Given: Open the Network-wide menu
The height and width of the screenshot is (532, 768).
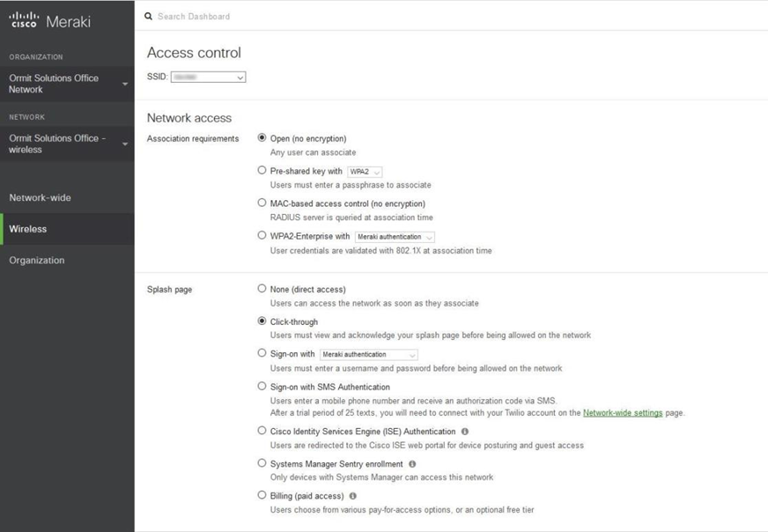Looking at the screenshot, I should click(41, 197).
